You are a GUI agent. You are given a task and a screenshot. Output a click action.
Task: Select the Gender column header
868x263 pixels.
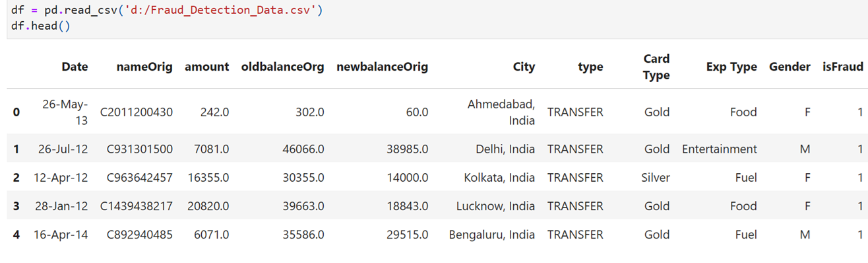(790, 67)
